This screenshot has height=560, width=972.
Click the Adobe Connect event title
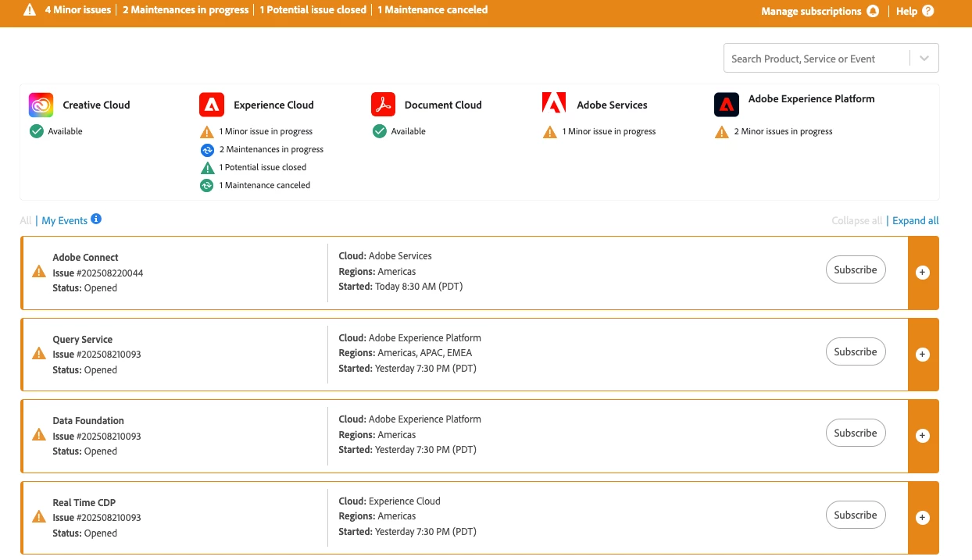(x=85, y=257)
